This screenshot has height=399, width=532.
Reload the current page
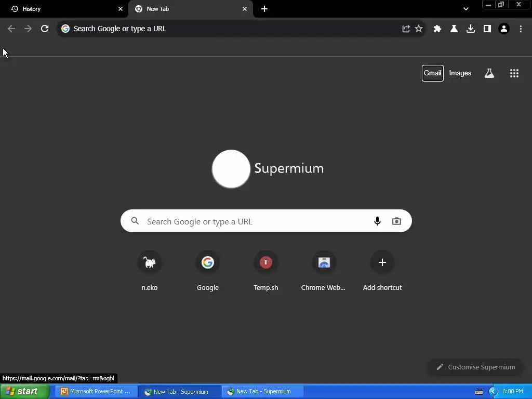[45, 29]
